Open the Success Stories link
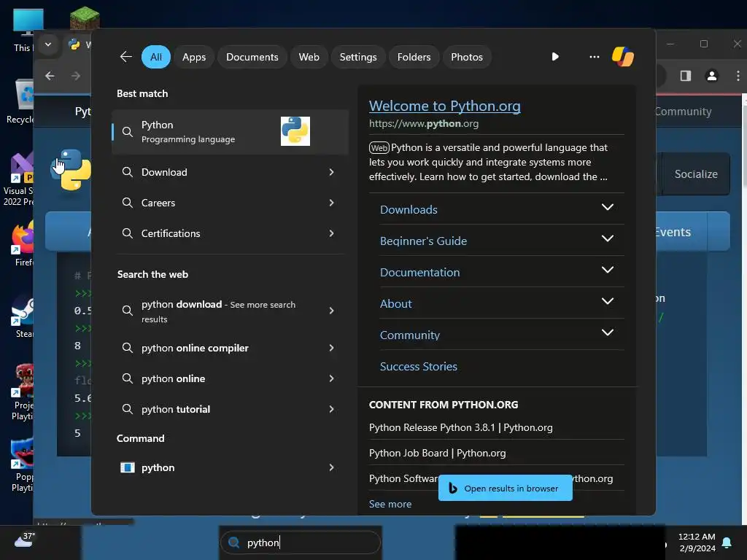This screenshot has width=747, height=560. [418, 366]
